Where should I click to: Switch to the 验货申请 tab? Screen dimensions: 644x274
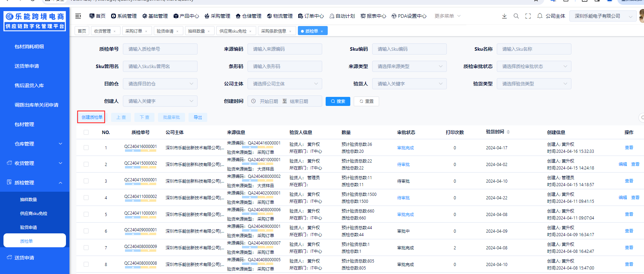coord(165,31)
